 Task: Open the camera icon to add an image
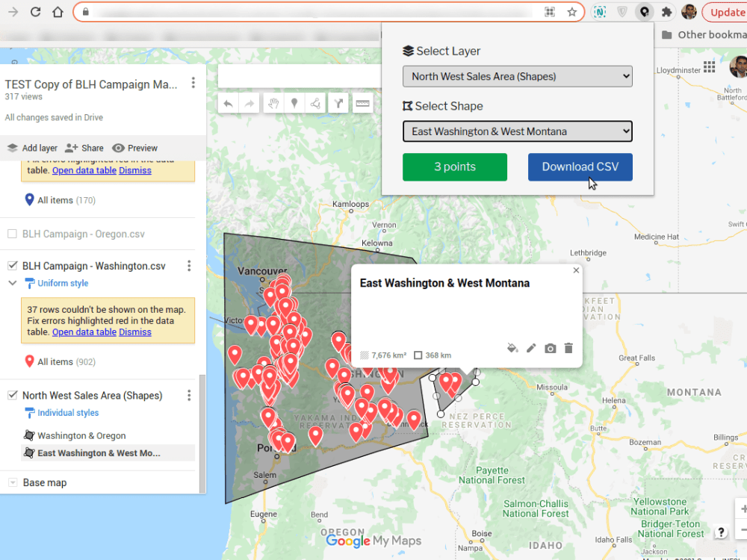tap(551, 348)
